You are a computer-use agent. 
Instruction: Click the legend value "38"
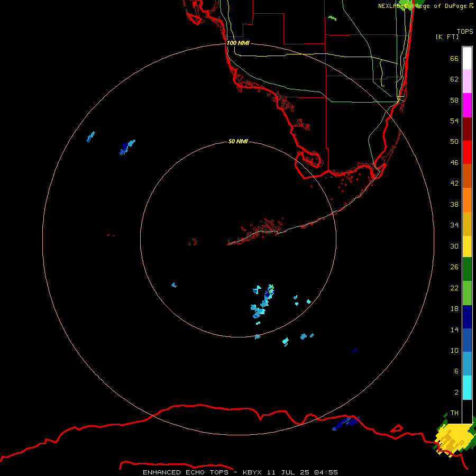454,204
